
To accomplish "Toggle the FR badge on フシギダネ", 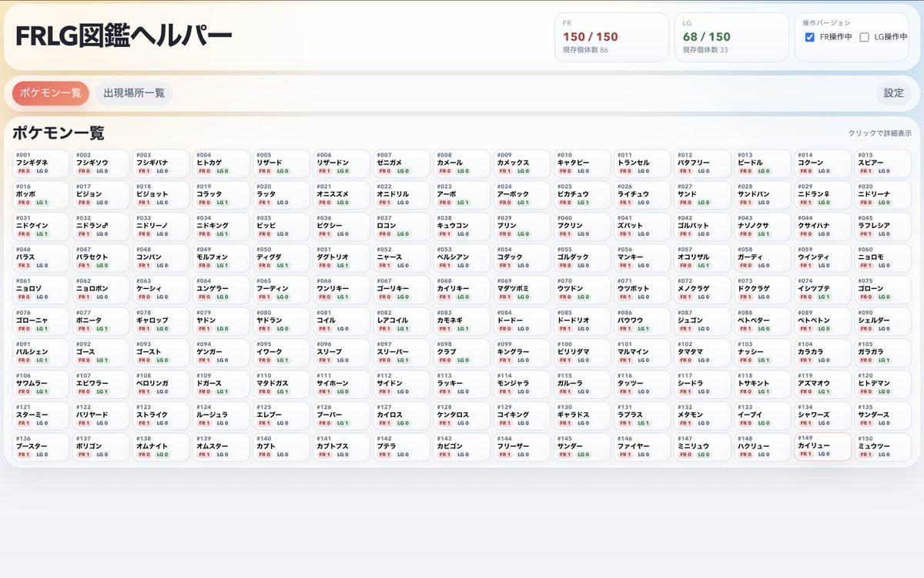I will tap(23, 172).
